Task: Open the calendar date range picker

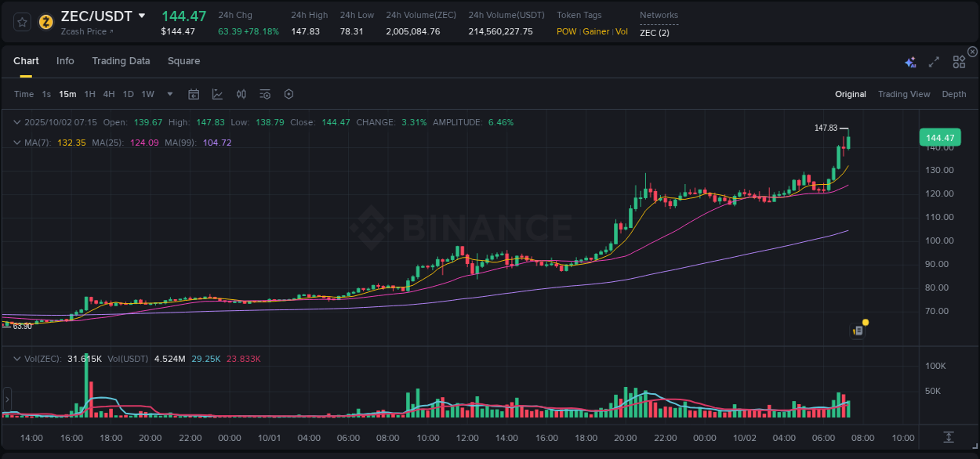Action: click(x=194, y=93)
